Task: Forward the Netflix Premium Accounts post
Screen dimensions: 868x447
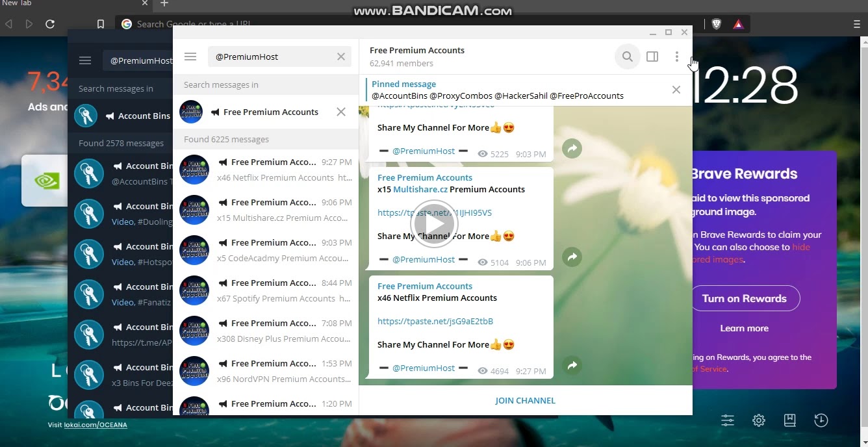Action: pos(572,366)
